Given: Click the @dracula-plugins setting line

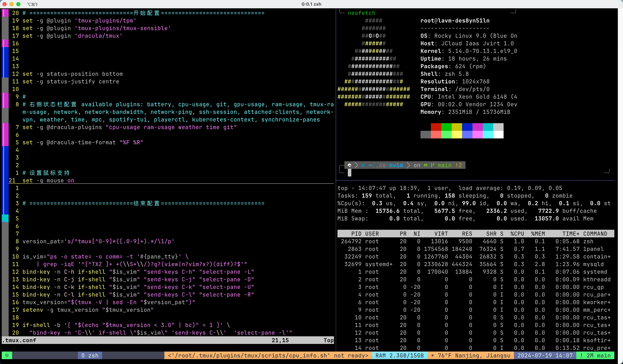Looking at the screenshot, I should pos(130,127).
